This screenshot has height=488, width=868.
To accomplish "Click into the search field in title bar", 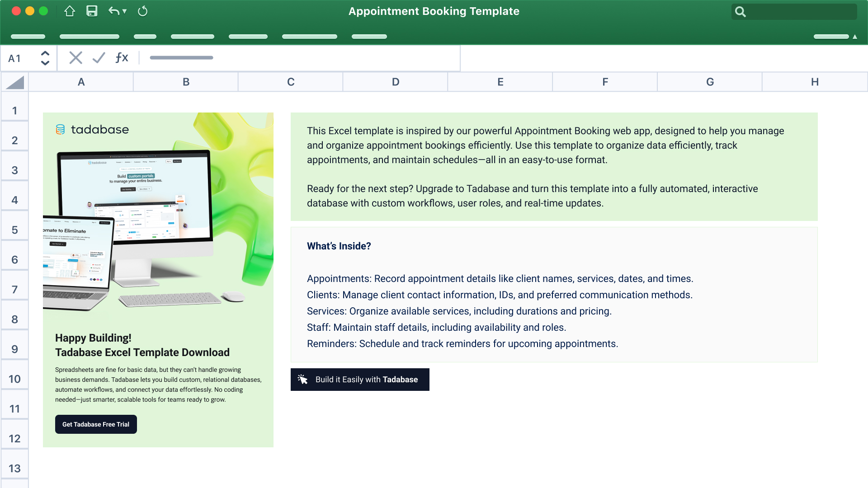I will click(794, 12).
